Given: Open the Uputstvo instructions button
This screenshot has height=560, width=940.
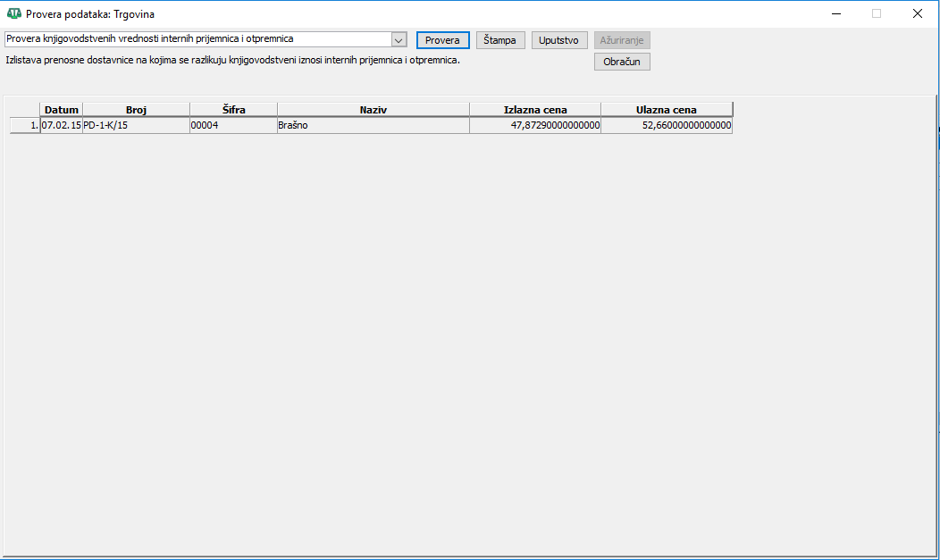Looking at the screenshot, I should click(x=559, y=40).
